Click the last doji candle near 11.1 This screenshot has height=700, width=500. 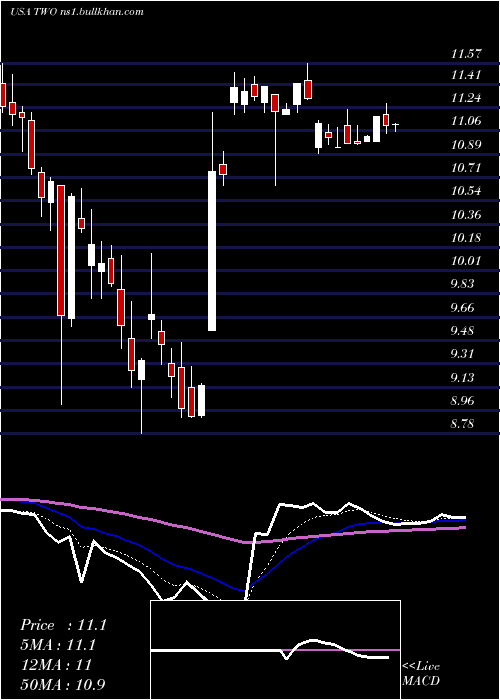coord(396,125)
